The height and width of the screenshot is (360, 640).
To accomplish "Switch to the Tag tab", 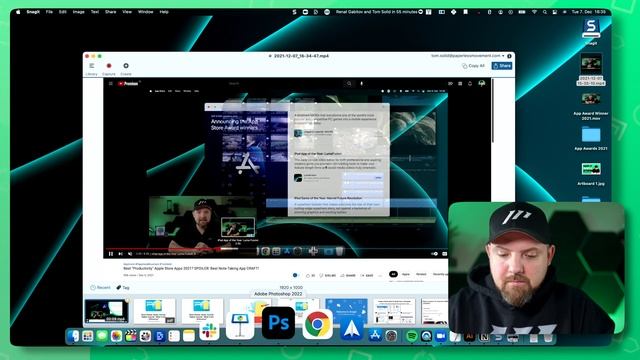I will coord(123,287).
